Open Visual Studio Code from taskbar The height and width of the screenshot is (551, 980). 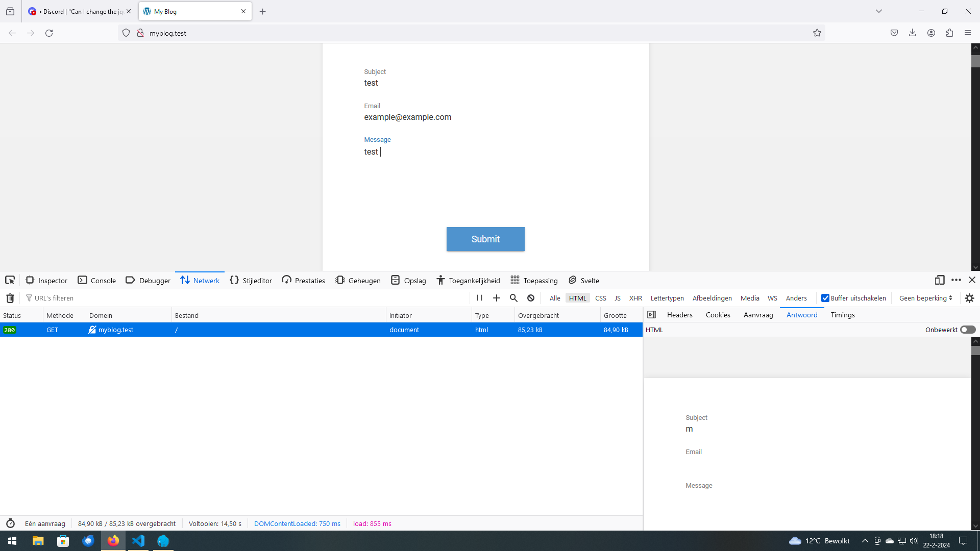pyautogui.click(x=138, y=541)
